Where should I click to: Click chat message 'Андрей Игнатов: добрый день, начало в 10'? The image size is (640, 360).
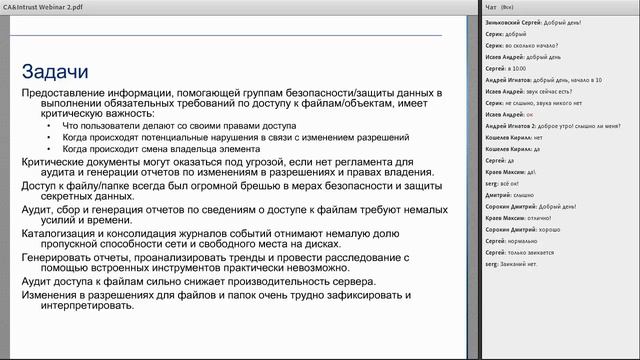pyautogui.click(x=544, y=80)
